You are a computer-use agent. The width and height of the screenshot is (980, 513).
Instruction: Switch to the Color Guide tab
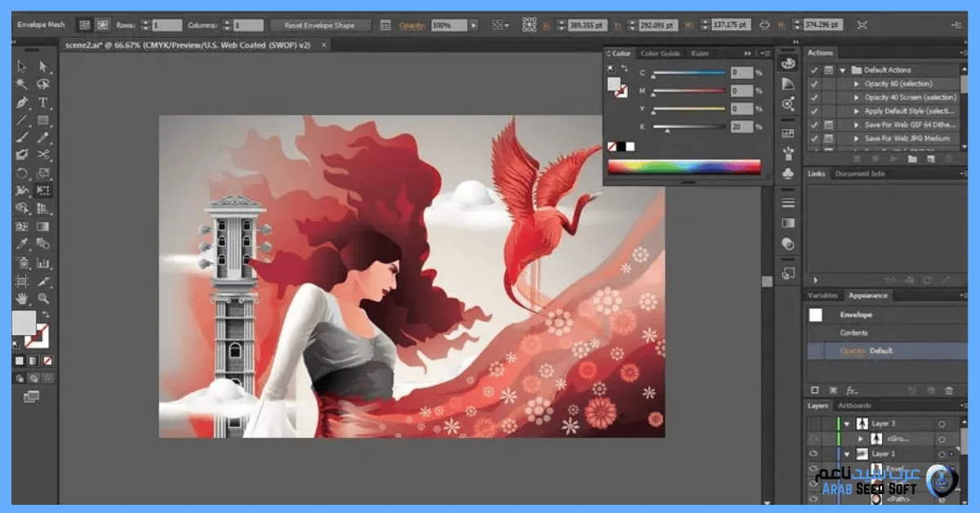pos(660,54)
